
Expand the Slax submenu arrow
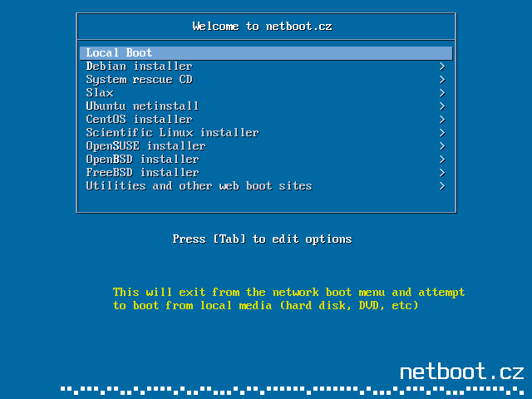click(442, 93)
